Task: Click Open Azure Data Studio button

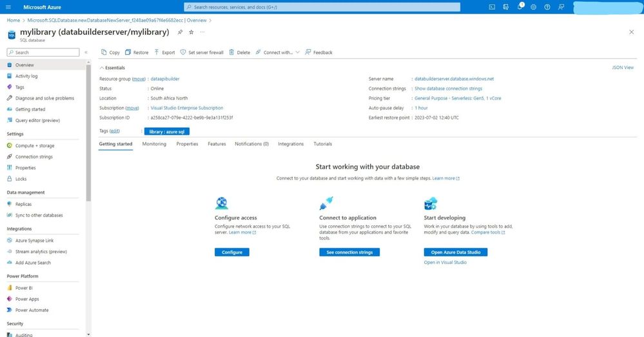Action: [456, 252]
